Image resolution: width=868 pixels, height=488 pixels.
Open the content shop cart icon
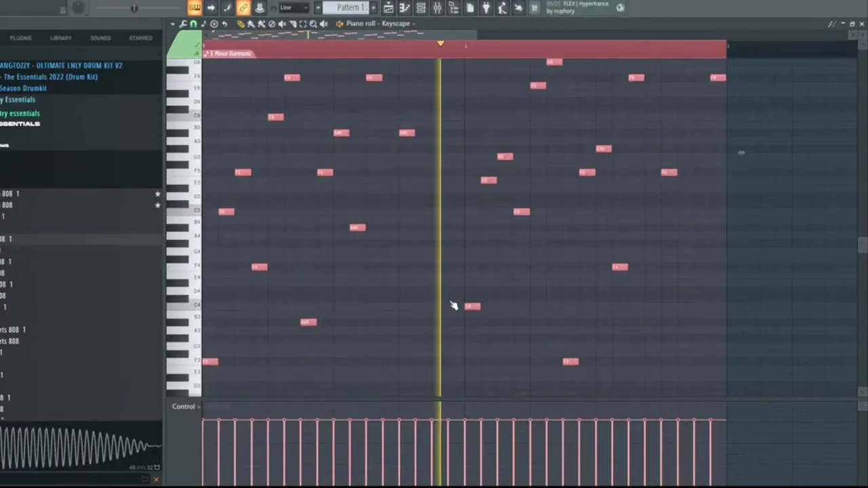534,7
